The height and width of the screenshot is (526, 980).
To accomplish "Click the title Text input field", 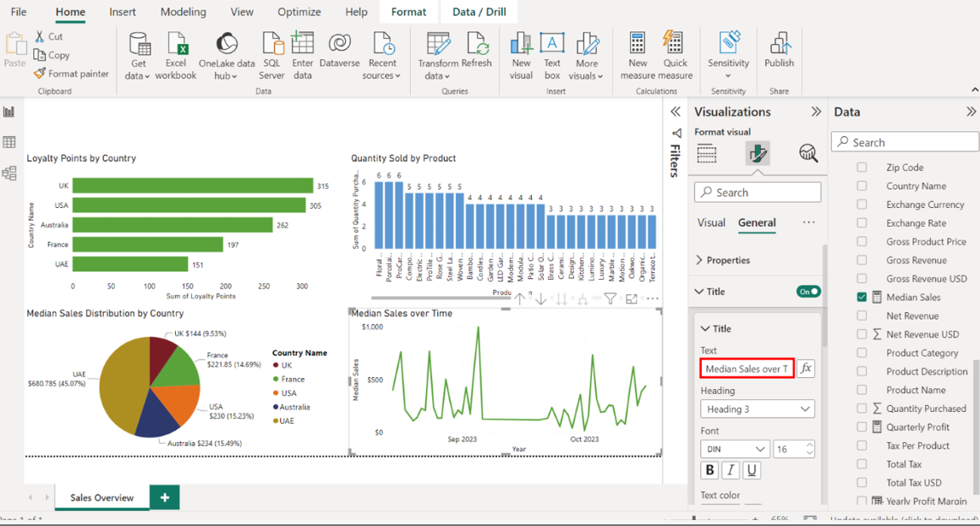I will (747, 369).
